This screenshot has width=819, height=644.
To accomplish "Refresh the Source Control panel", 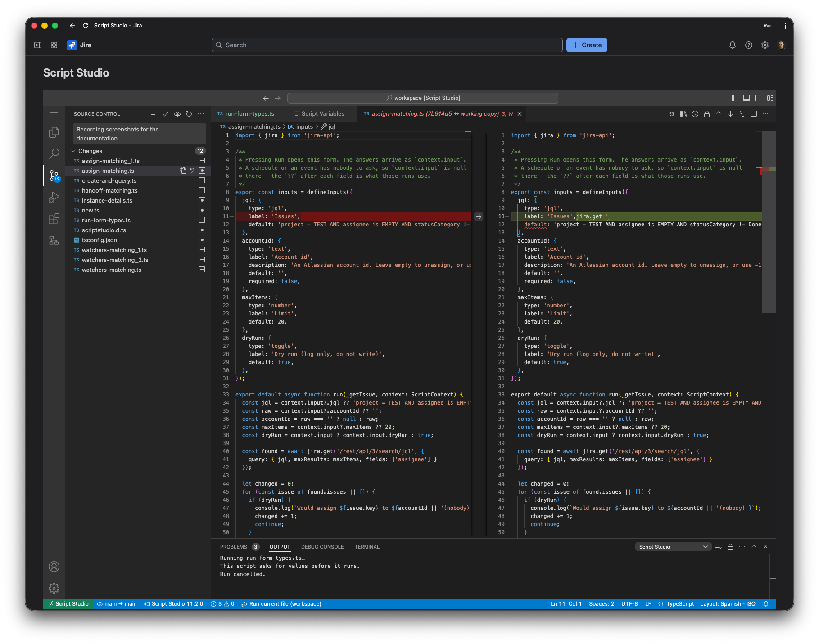I will click(x=189, y=114).
